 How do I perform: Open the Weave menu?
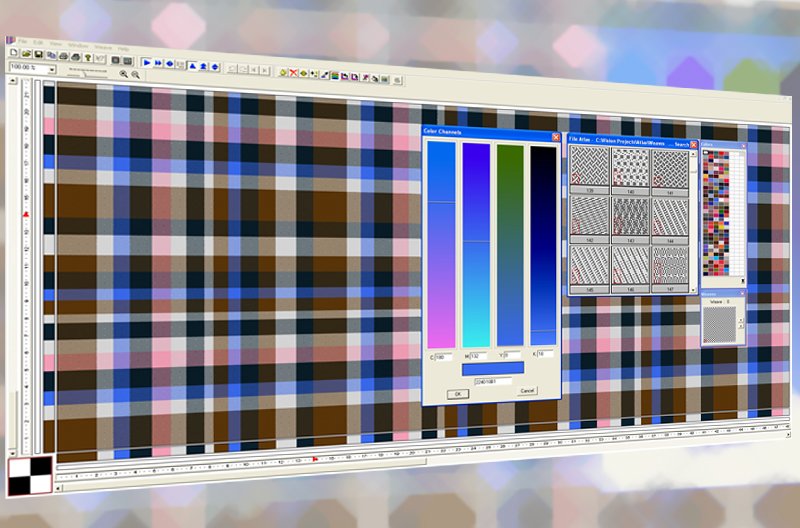pyautogui.click(x=102, y=45)
